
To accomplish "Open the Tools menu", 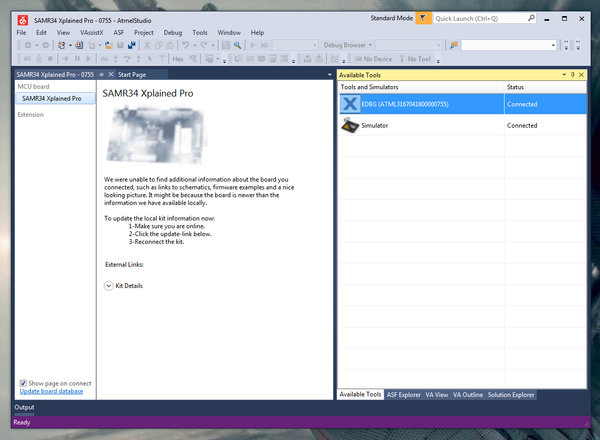I will (x=200, y=33).
